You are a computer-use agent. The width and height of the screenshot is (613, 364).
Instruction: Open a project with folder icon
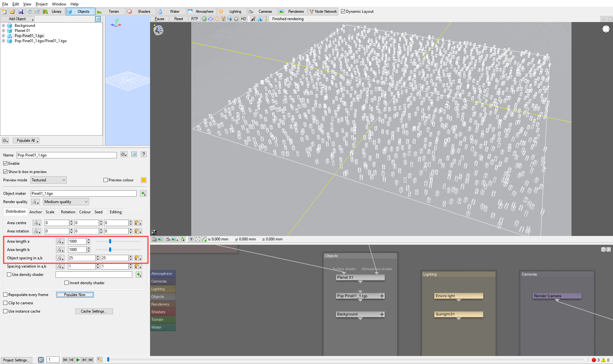coord(12,11)
